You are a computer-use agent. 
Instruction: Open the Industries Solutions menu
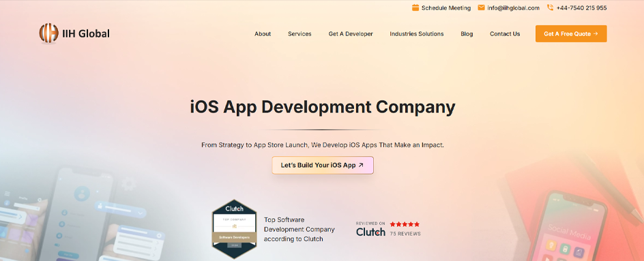click(x=416, y=33)
